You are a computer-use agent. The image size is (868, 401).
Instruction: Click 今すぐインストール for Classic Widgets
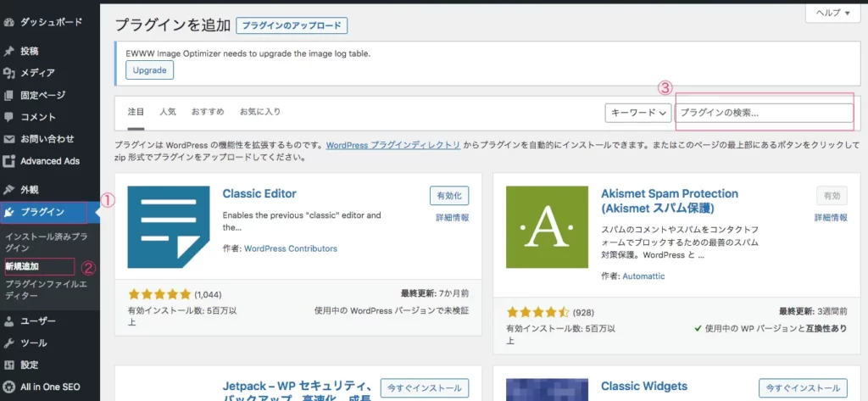tap(804, 388)
